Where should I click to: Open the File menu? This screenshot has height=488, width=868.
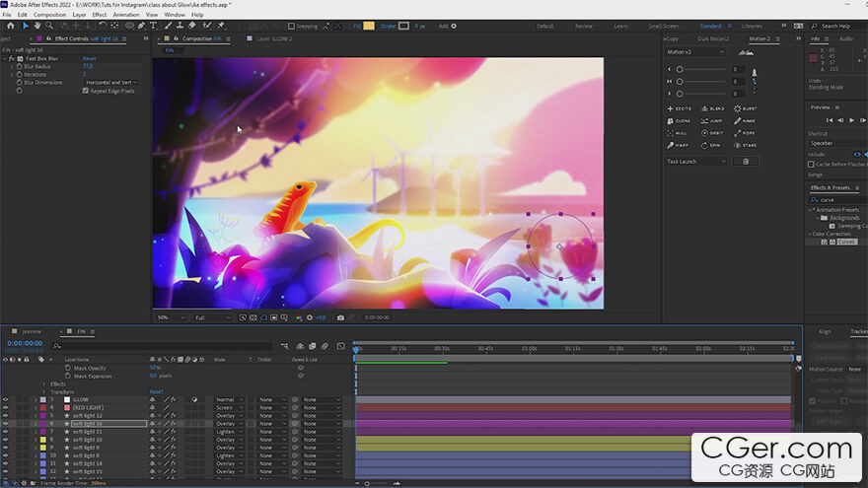pyautogui.click(x=7, y=15)
